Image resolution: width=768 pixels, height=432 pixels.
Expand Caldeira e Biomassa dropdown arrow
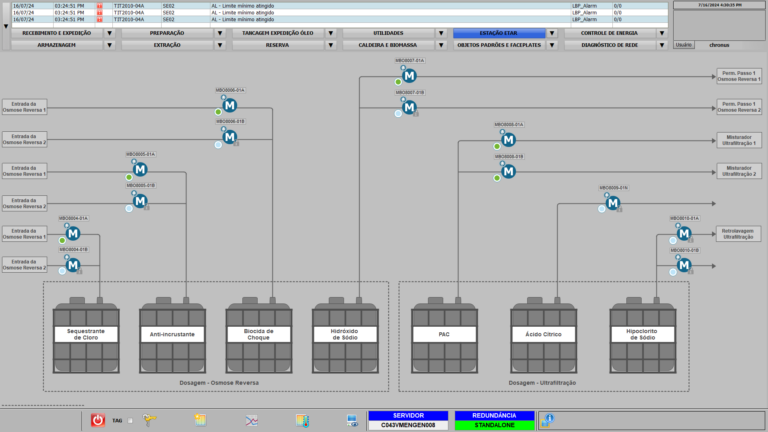(x=441, y=45)
